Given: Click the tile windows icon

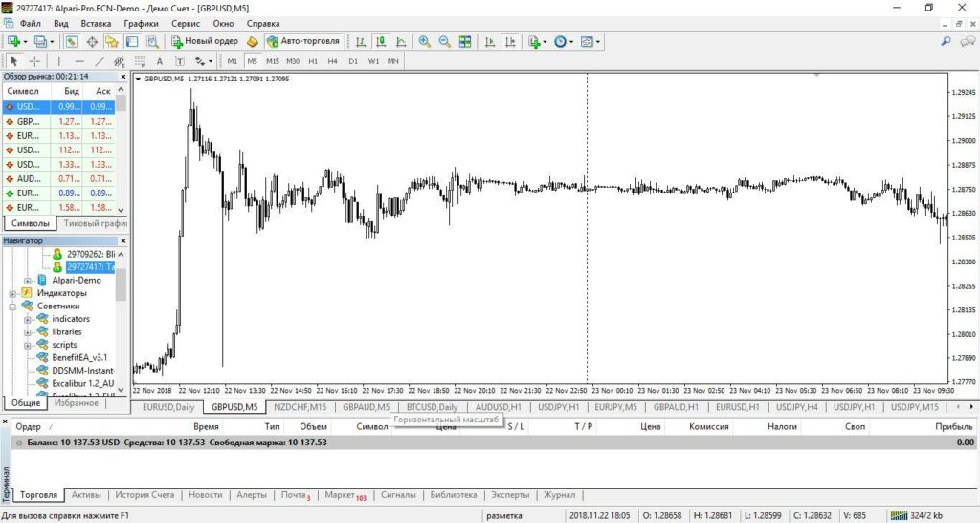Looking at the screenshot, I should (x=465, y=42).
